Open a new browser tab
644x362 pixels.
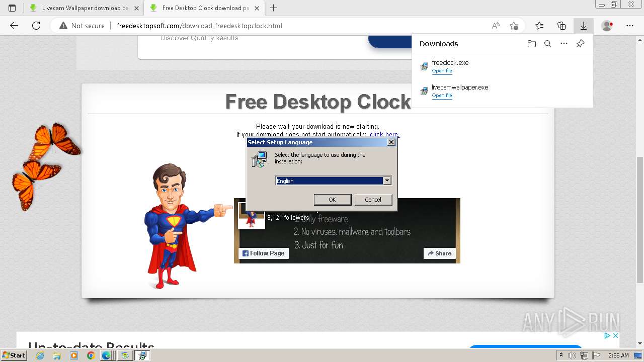[x=274, y=8]
